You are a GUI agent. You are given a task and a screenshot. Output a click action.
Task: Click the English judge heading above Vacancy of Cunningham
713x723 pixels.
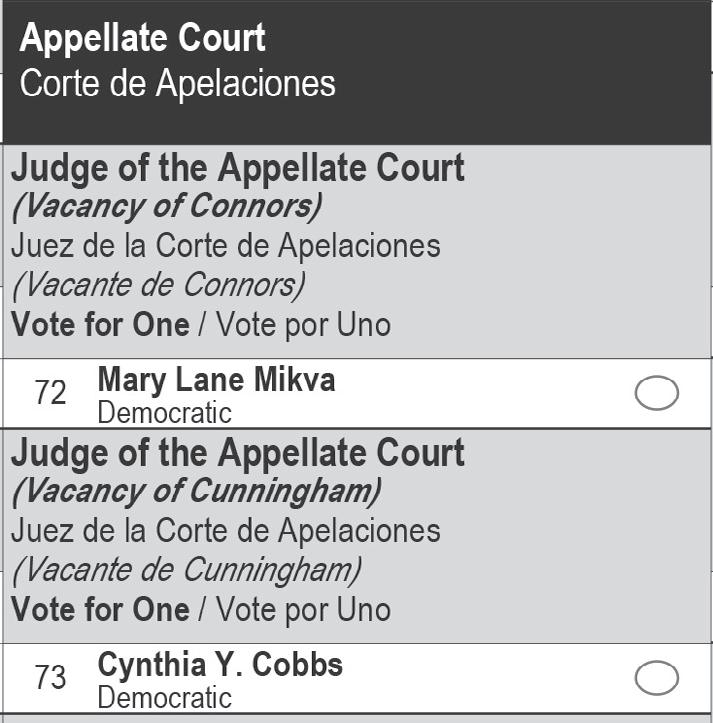pos(238,453)
